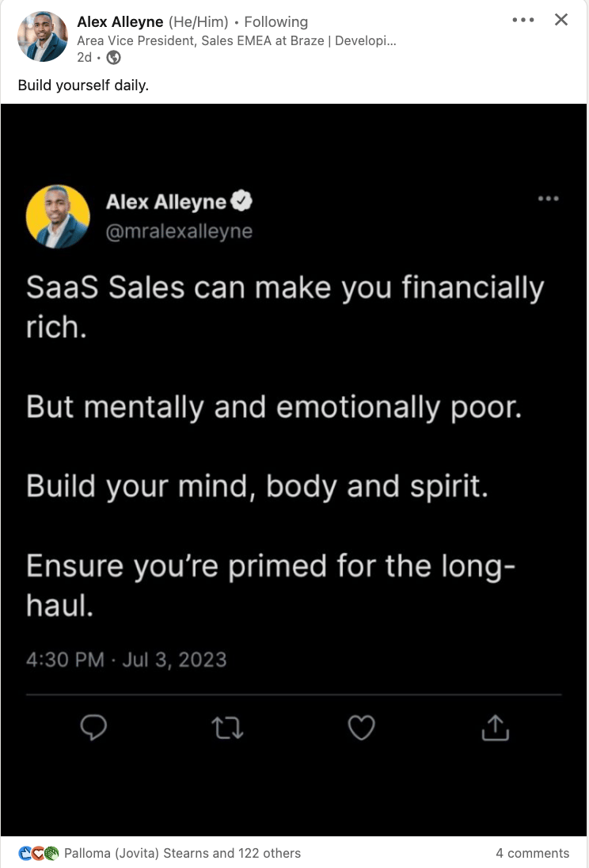Close the post with the X button
Screen dimensions: 589x868
click(x=561, y=20)
